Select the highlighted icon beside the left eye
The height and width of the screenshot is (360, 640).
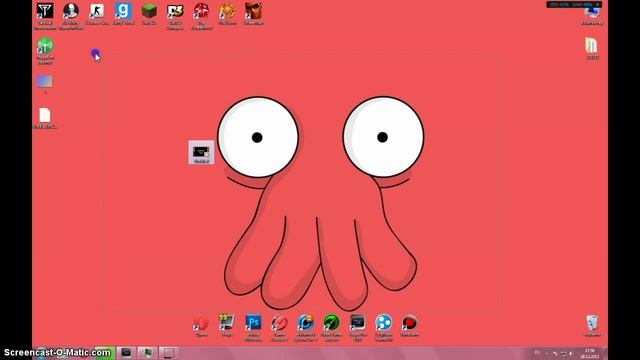click(201, 153)
